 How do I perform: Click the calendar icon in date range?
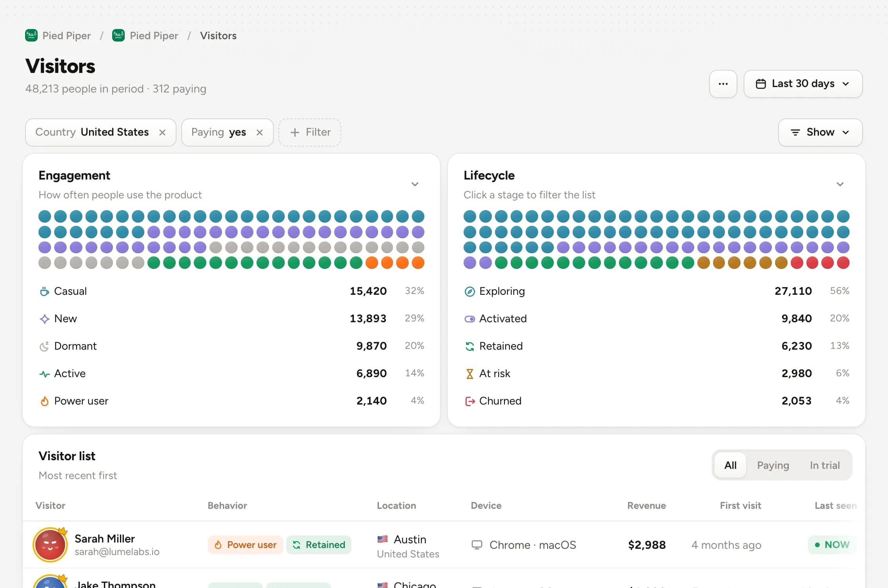[x=761, y=84]
